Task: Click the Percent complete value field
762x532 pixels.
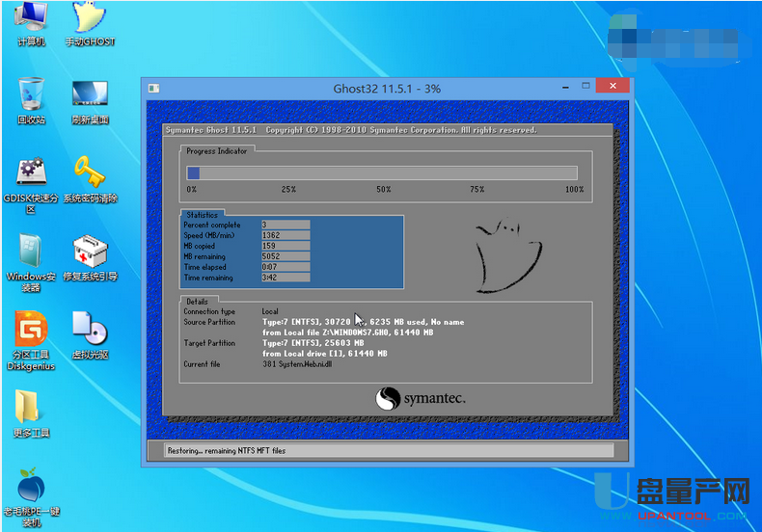Action: pyautogui.click(x=286, y=225)
